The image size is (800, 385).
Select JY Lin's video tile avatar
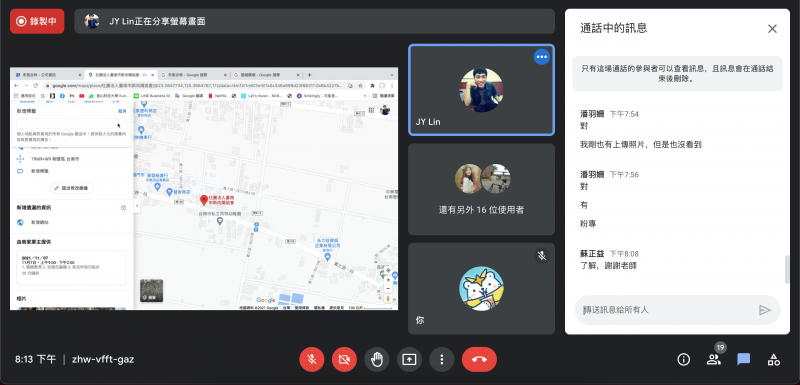click(x=481, y=90)
